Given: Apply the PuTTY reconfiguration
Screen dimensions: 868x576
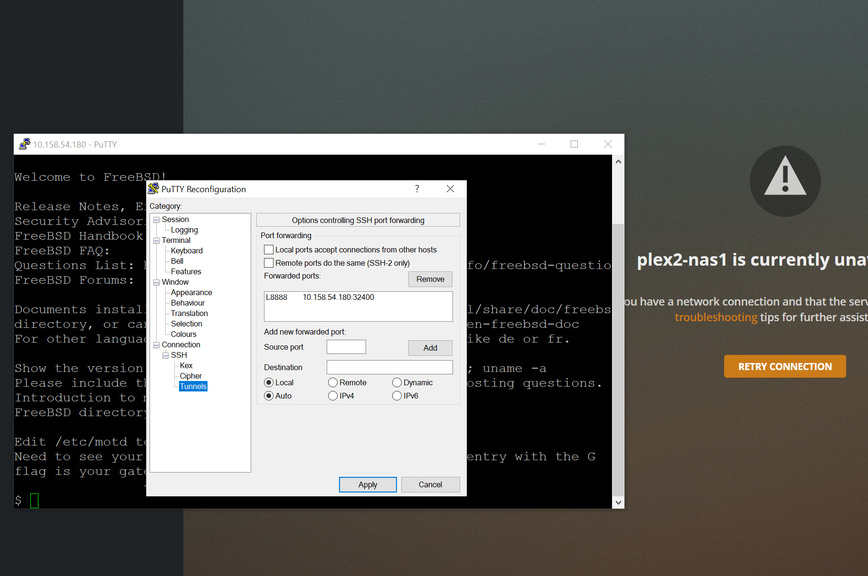Looking at the screenshot, I should coord(368,485).
